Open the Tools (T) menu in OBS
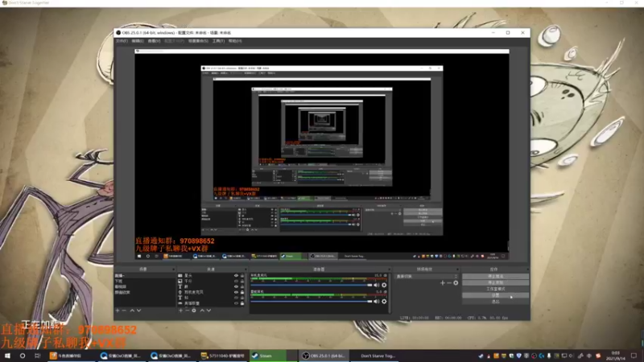Screen dimensions: 644x362 pyautogui.click(x=218, y=41)
